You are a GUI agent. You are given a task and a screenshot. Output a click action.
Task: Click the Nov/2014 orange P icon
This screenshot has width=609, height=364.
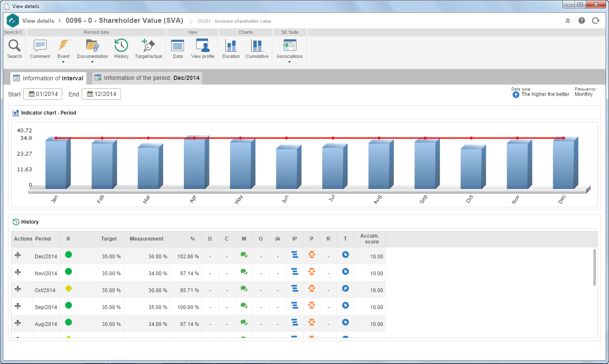tap(312, 271)
